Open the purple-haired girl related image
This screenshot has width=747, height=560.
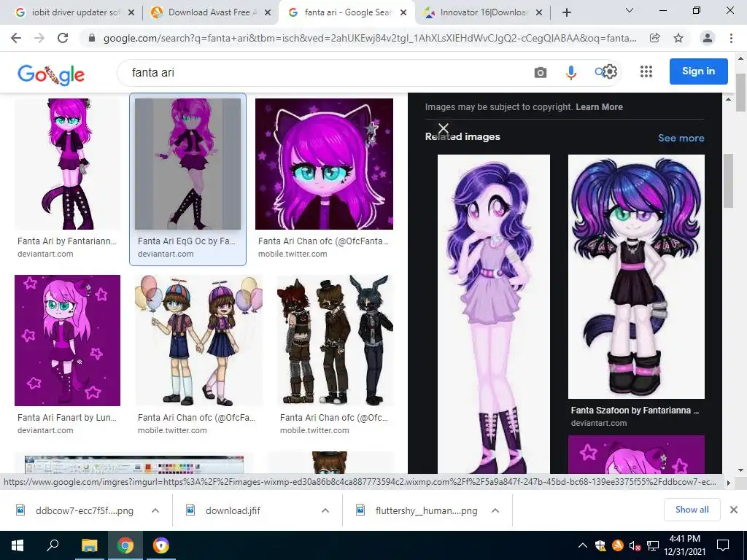click(494, 314)
